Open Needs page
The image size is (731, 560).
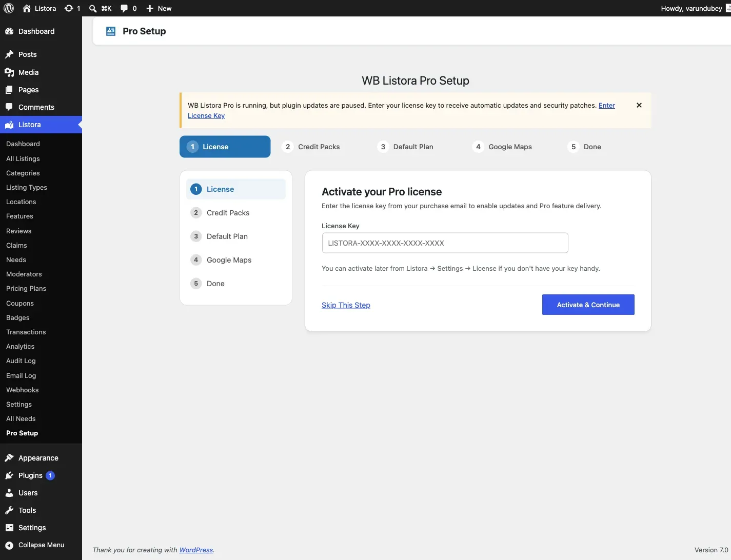click(16, 260)
